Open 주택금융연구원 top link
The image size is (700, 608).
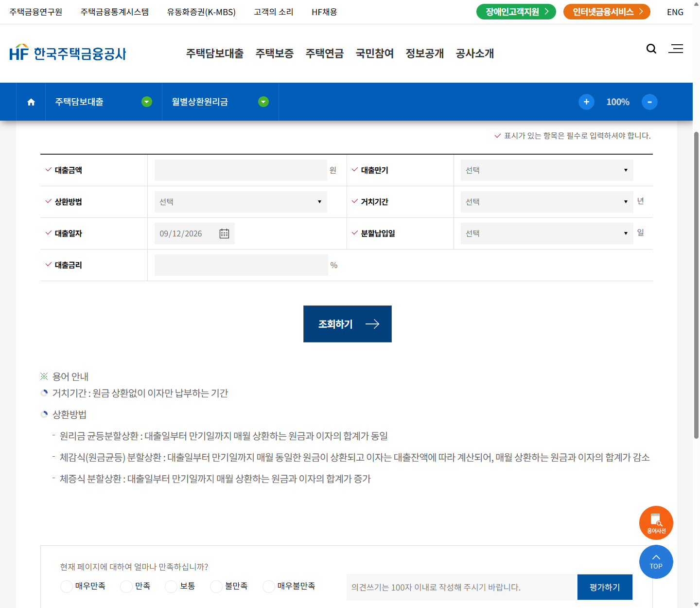36,12
